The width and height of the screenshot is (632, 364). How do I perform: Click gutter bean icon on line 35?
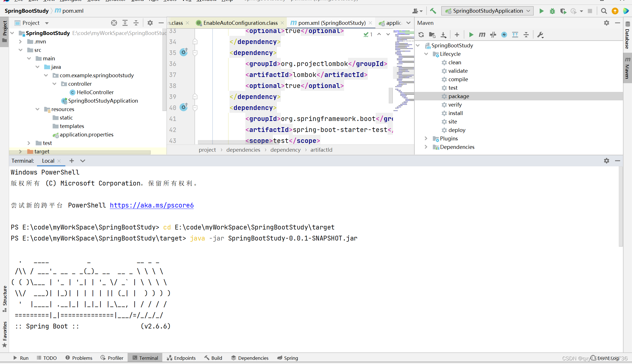pos(184,52)
